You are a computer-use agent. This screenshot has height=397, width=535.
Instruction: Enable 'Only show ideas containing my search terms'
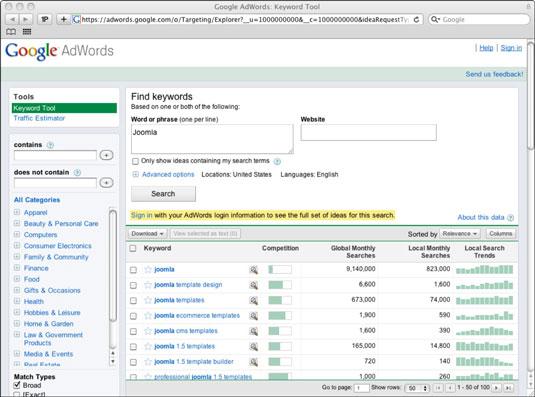[135, 161]
